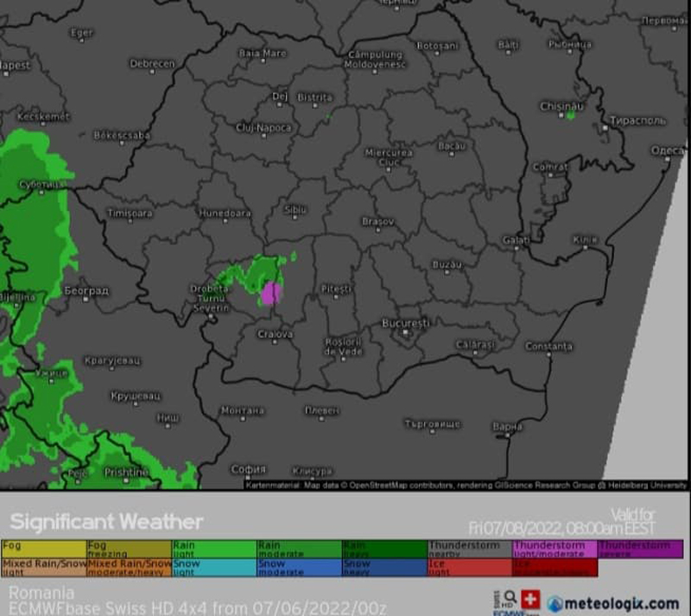Viewport: 691px width, 616px height.
Task: Click the Chisinau city marker on map
Action: pos(569,114)
